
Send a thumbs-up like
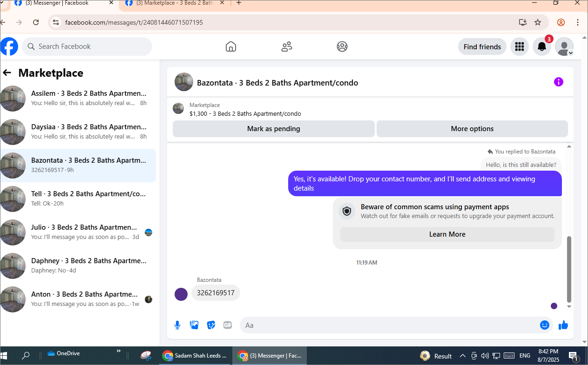click(x=563, y=325)
